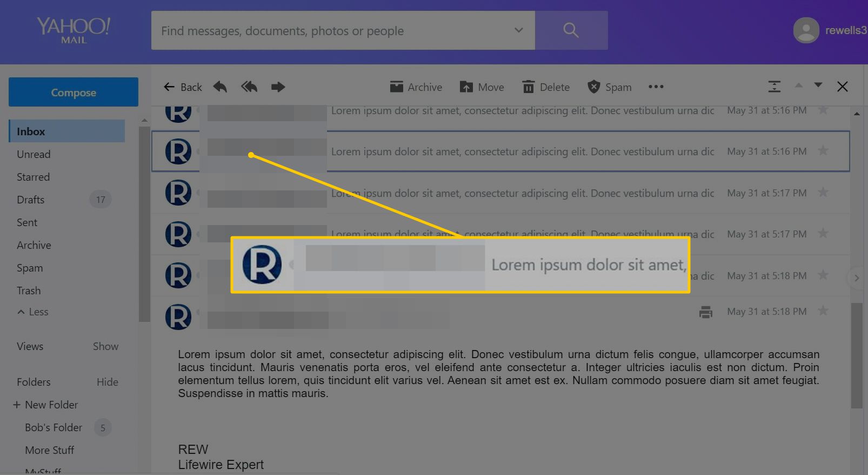Hide the Folders section
The width and height of the screenshot is (868, 475).
tap(107, 382)
